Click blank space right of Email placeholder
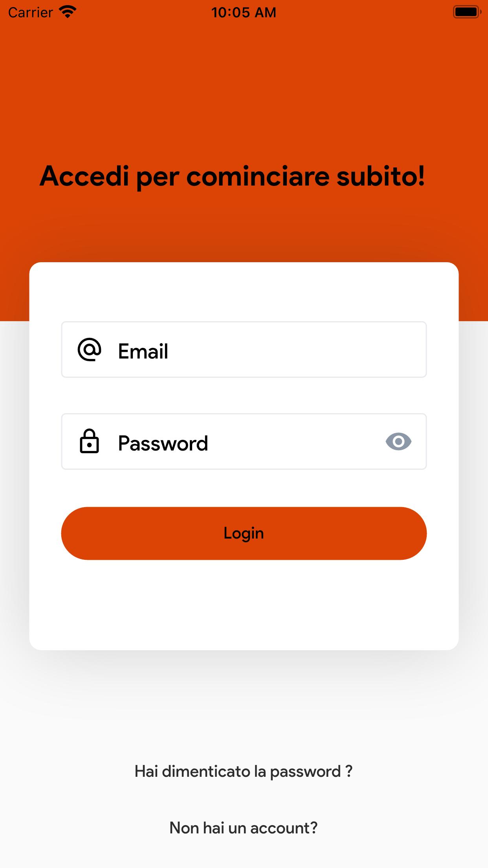 tap(295, 349)
